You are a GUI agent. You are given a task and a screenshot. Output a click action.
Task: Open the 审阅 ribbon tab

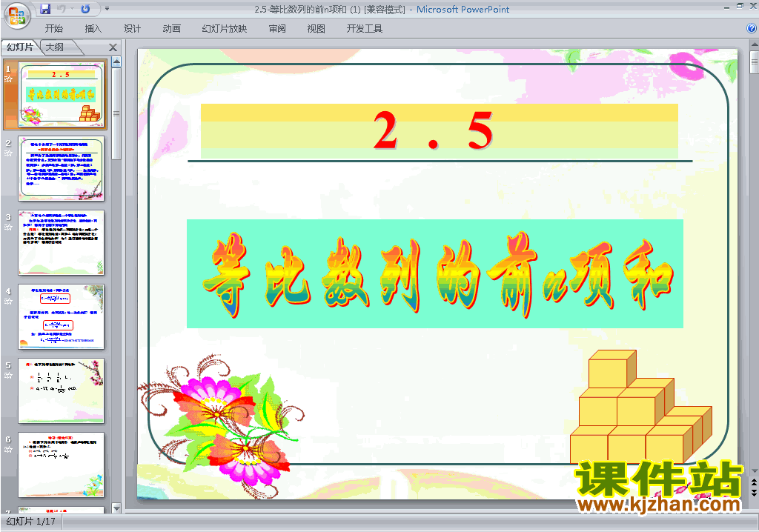coord(277,29)
